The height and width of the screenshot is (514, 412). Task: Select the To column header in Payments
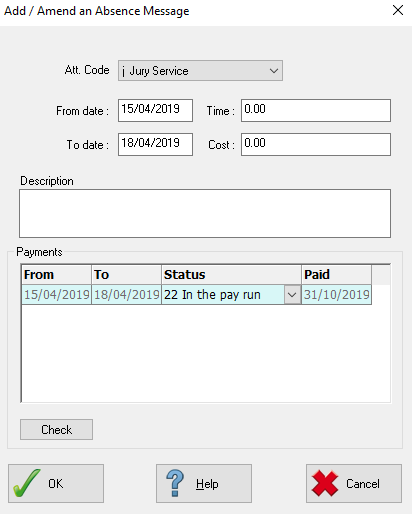(x=126, y=275)
